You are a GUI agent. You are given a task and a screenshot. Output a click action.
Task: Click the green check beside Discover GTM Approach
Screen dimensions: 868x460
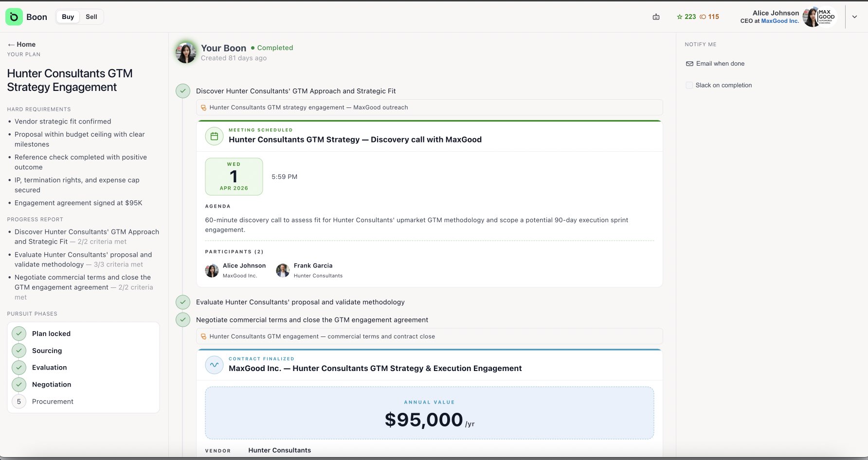point(183,91)
